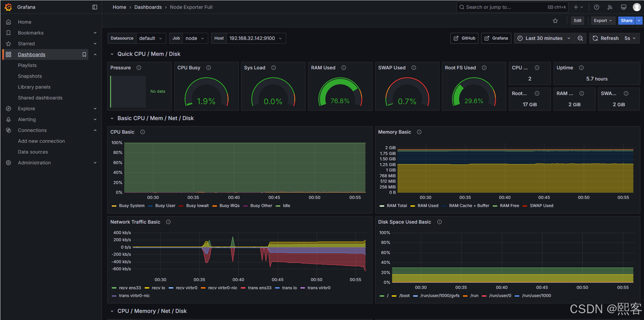Click the zoom out time range magnifier icon
644x320 pixels.
[580, 38]
